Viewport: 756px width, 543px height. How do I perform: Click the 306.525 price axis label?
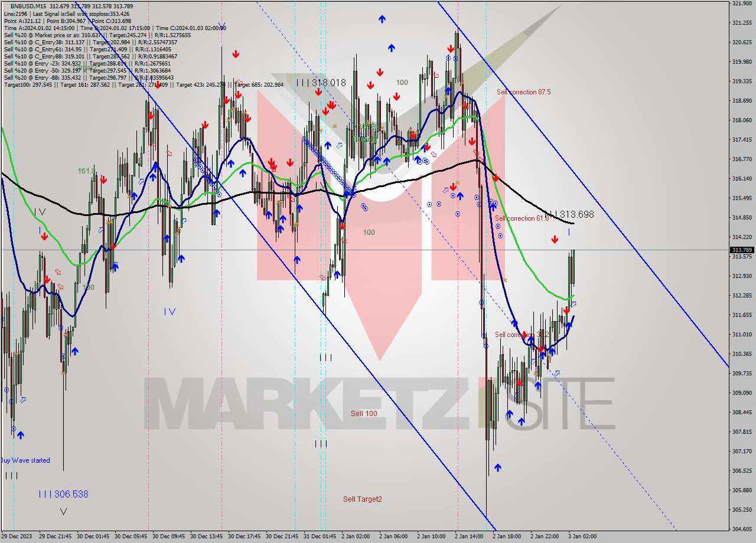pyautogui.click(x=742, y=471)
